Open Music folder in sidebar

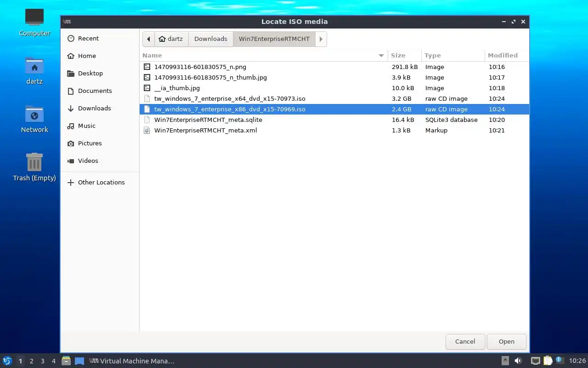click(x=100, y=126)
